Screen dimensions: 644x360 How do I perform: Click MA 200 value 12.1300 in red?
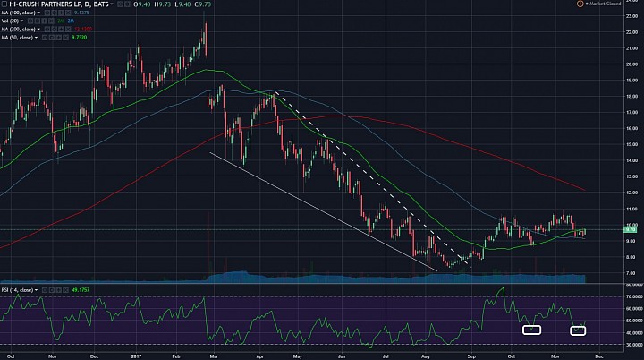point(83,30)
